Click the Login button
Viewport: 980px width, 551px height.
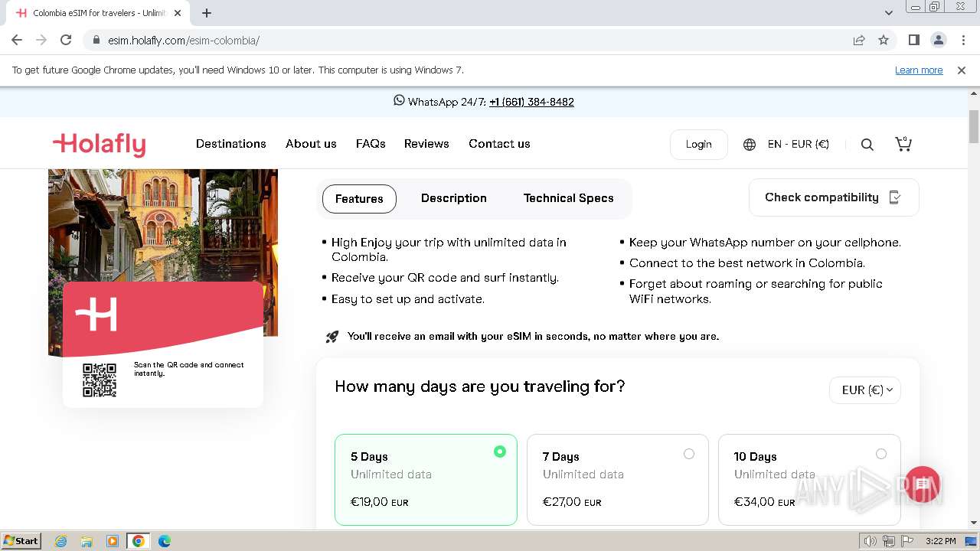click(x=698, y=145)
